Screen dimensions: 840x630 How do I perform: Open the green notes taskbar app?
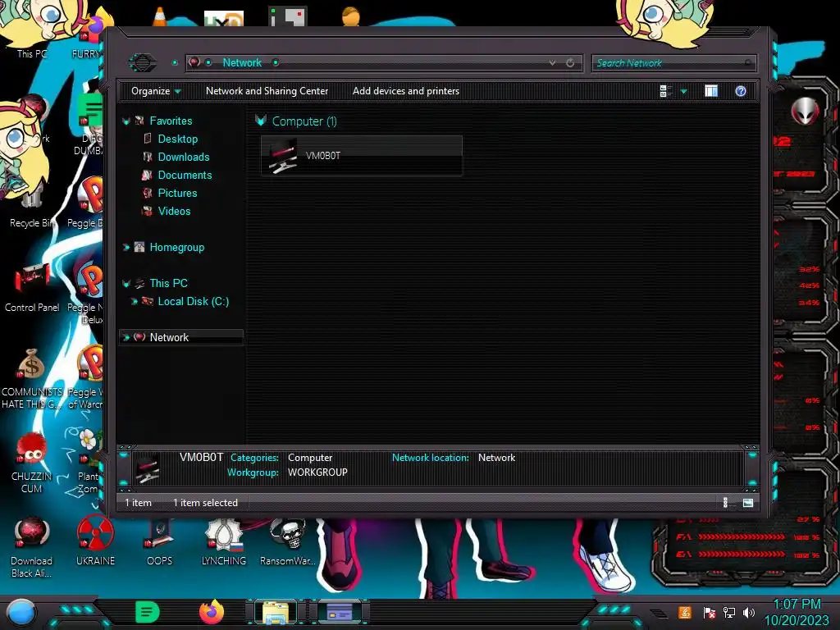tap(147, 612)
